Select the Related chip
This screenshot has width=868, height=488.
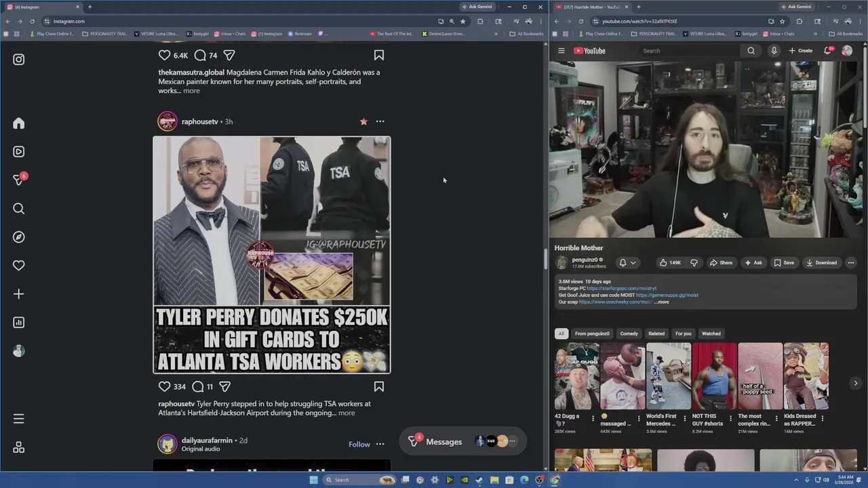coord(656,333)
